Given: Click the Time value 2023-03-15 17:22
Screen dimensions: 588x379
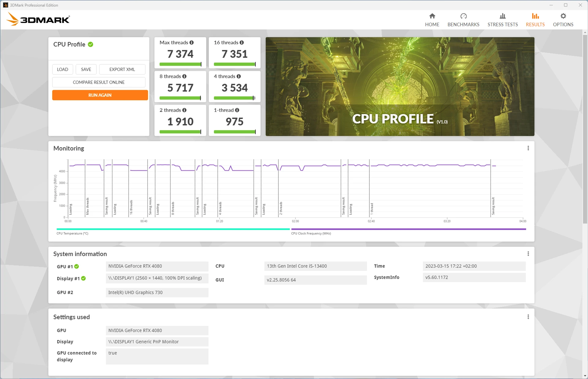Looking at the screenshot, I should (x=474, y=266).
